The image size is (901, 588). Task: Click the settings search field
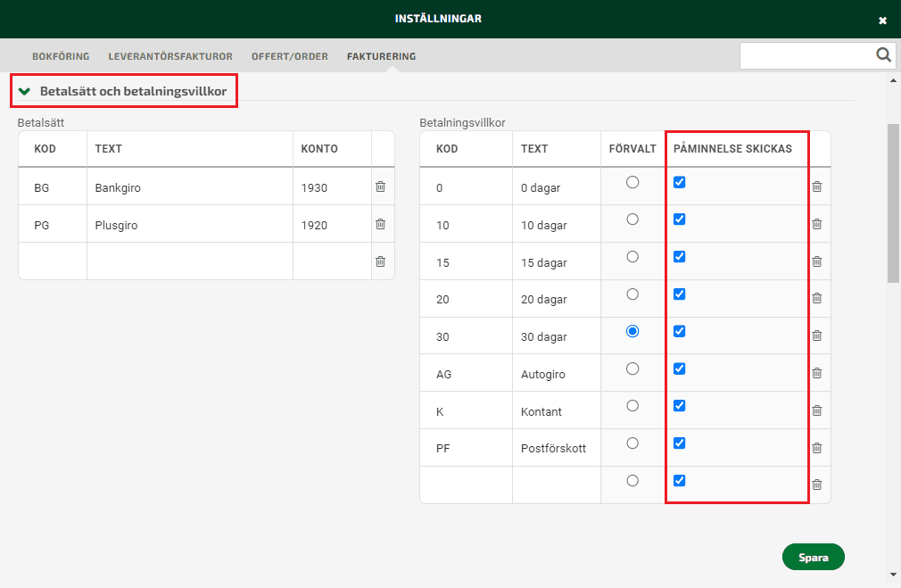coord(806,55)
